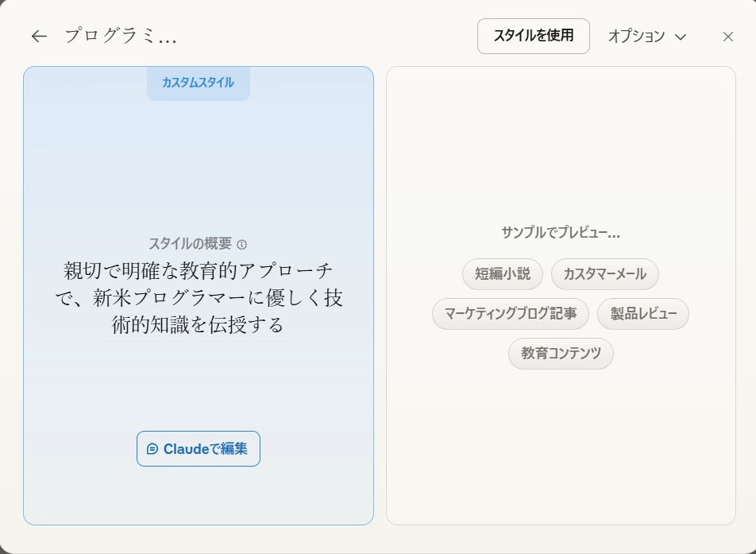Close the style dialog with X

click(x=728, y=37)
